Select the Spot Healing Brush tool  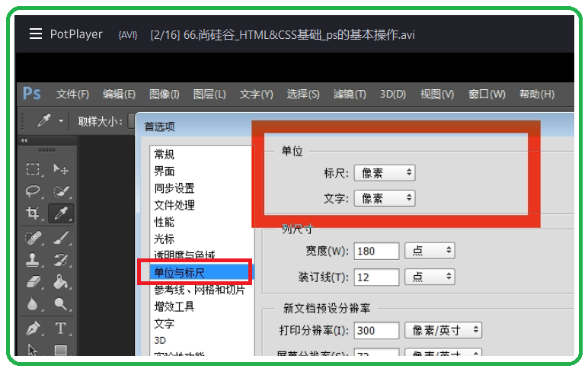[33, 238]
